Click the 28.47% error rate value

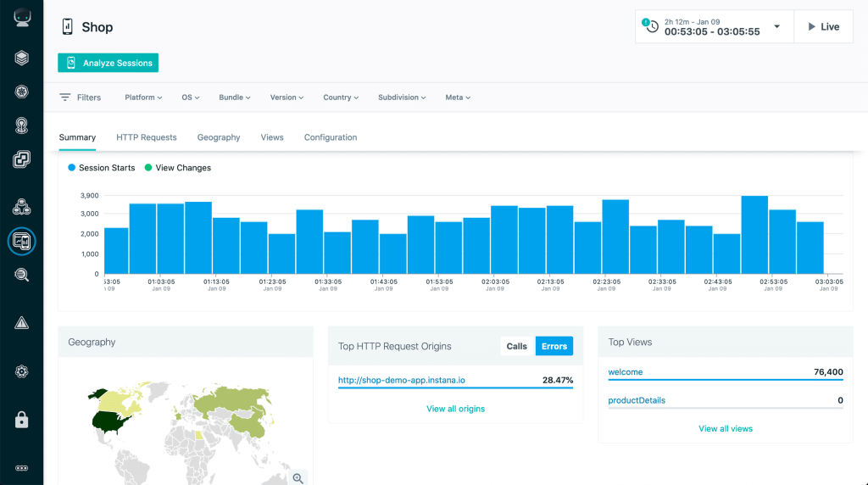(x=558, y=380)
